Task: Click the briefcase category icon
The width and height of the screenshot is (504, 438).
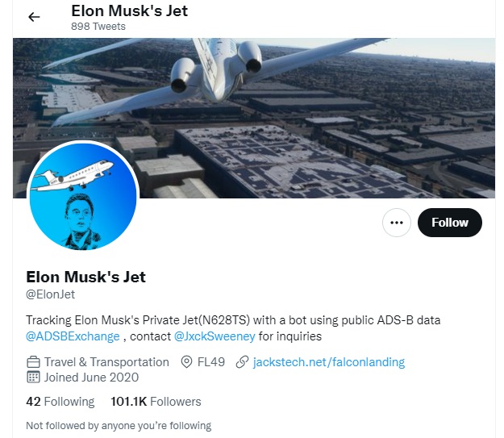Action: click(x=33, y=362)
